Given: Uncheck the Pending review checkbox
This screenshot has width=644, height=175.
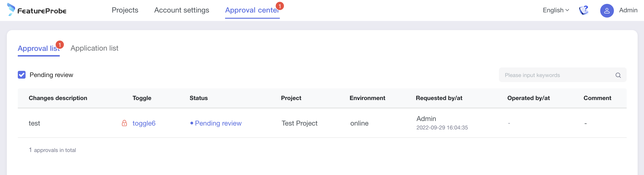Looking at the screenshot, I should click(22, 75).
